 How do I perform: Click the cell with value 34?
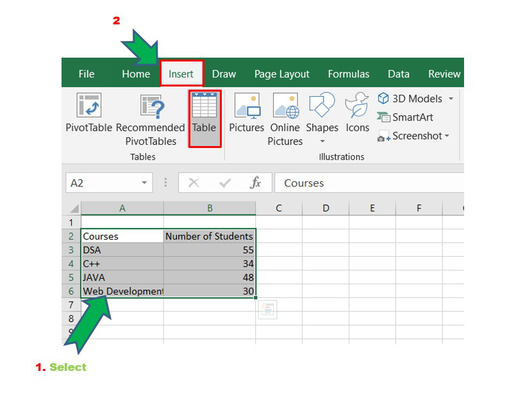pyautogui.click(x=210, y=263)
